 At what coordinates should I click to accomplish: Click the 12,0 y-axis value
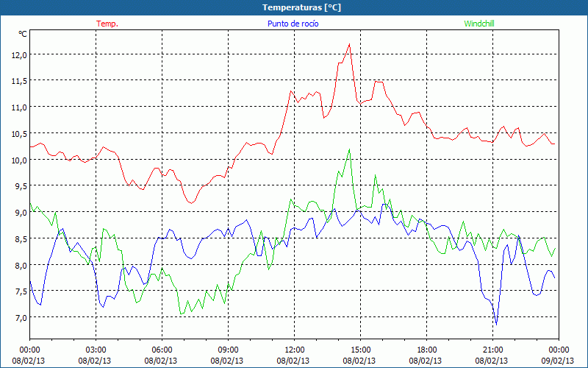click(x=20, y=54)
